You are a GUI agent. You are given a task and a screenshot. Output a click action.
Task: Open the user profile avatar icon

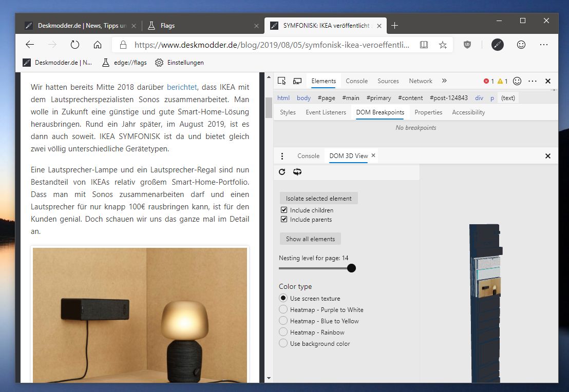(x=498, y=45)
